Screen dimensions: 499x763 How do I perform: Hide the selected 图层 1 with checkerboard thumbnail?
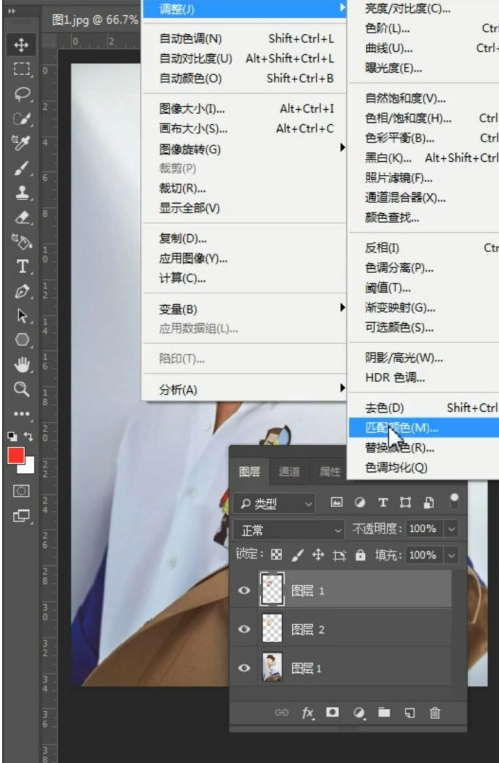[244, 590]
